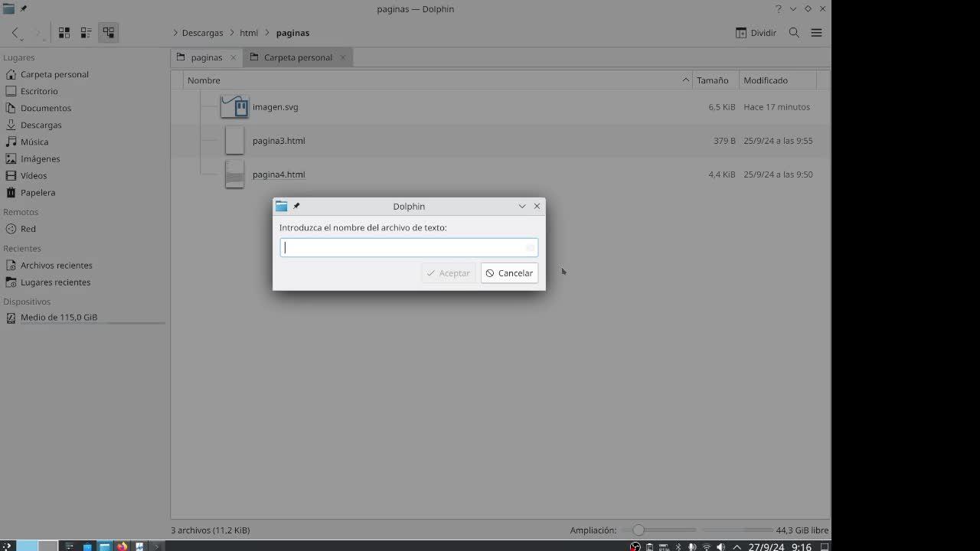Click the sort direction arrow in the Nombre header
The image size is (980, 551).
[x=685, y=80]
